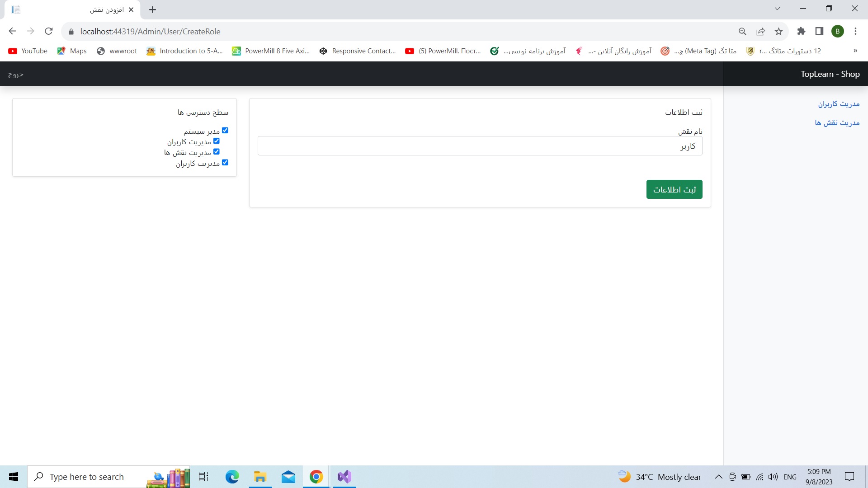
Task: Click the share page icon
Action: pyautogui.click(x=760, y=31)
